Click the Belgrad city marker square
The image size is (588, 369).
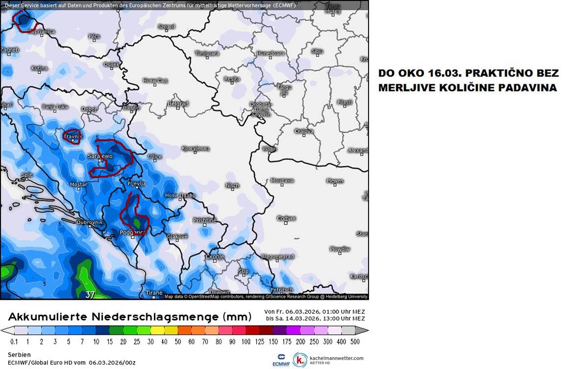point(177,108)
